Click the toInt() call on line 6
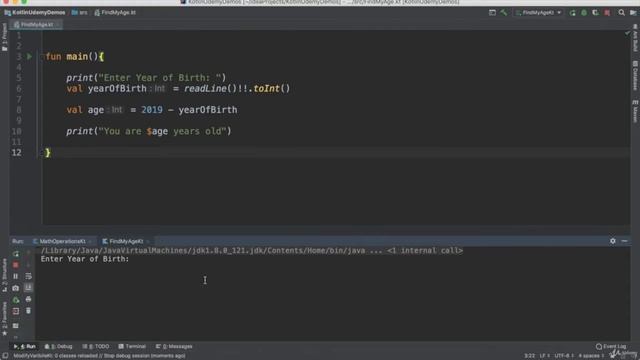Image resolution: width=640 pixels, height=360 pixels. point(271,89)
